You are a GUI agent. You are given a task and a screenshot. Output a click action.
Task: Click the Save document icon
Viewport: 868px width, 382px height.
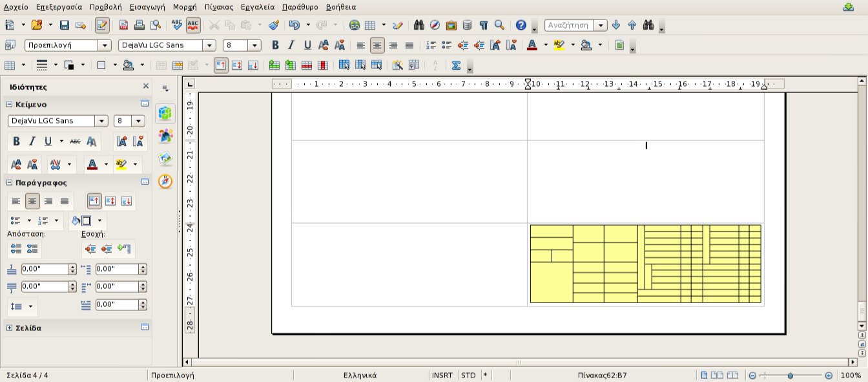pos(64,25)
